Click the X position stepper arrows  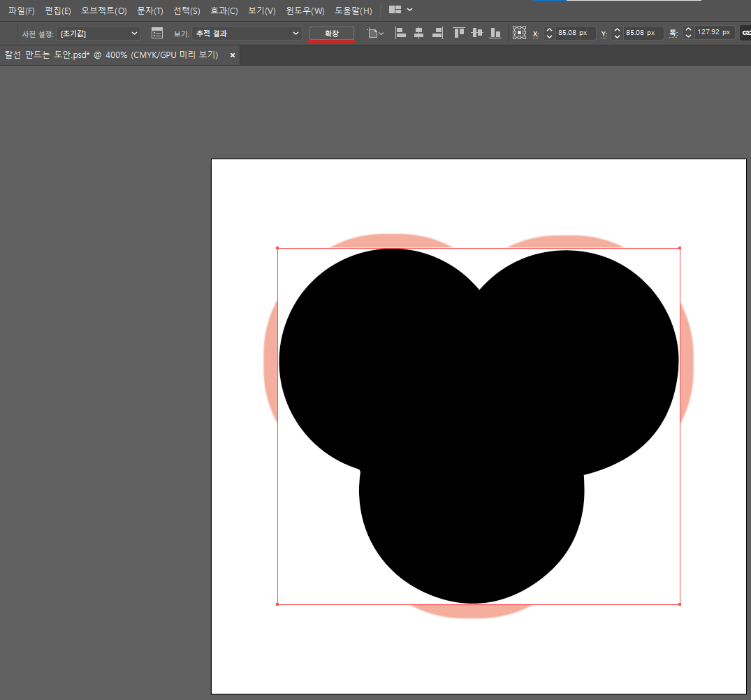[x=549, y=33]
